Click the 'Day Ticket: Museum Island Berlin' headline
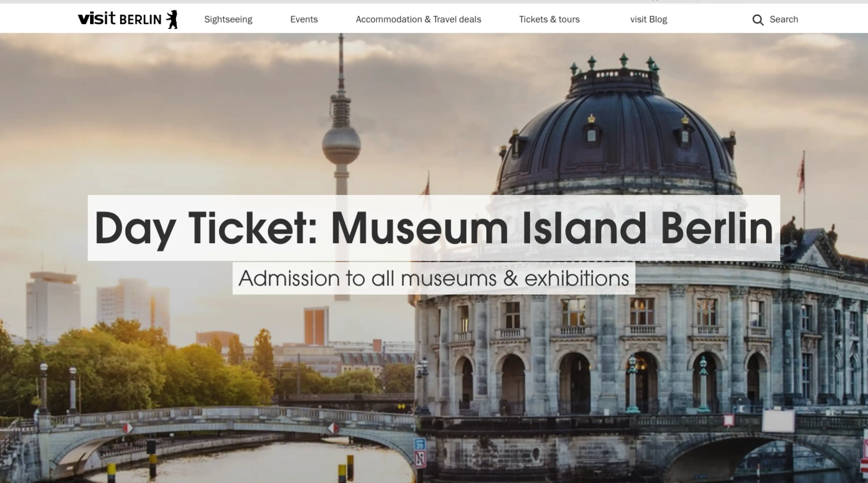The image size is (868, 483). click(x=434, y=228)
